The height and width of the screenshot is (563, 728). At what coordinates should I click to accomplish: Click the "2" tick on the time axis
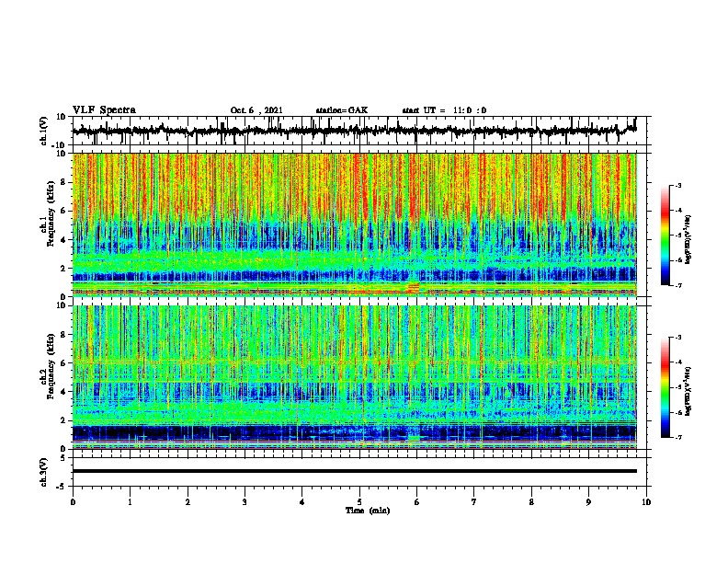click(188, 502)
